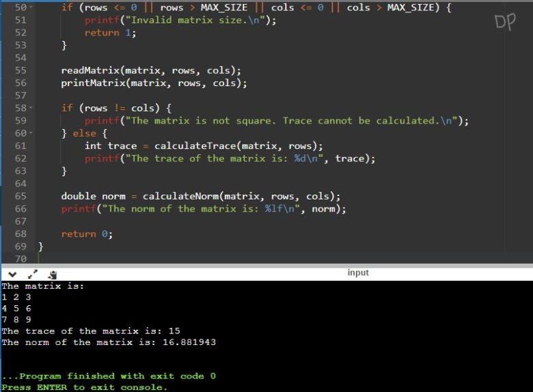Click console matrix row '4 5 6'
The height and width of the screenshot is (392, 533).
click(x=16, y=309)
